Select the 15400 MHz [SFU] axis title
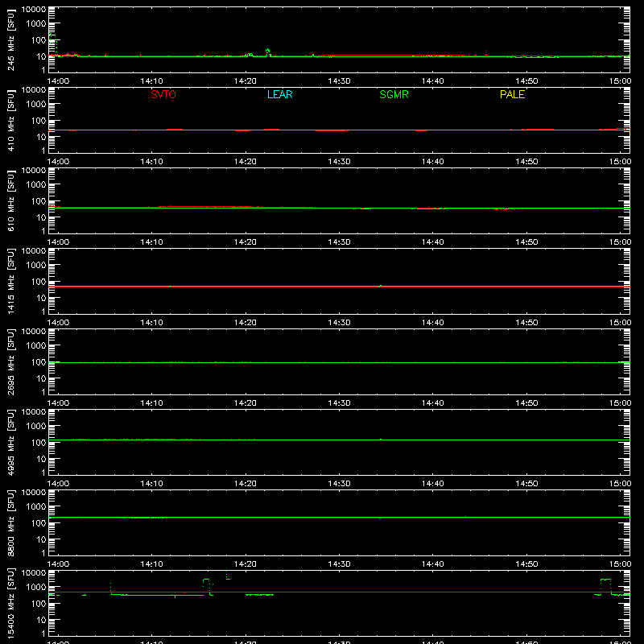The width and height of the screenshot is (644, 644). coord(10,603)
